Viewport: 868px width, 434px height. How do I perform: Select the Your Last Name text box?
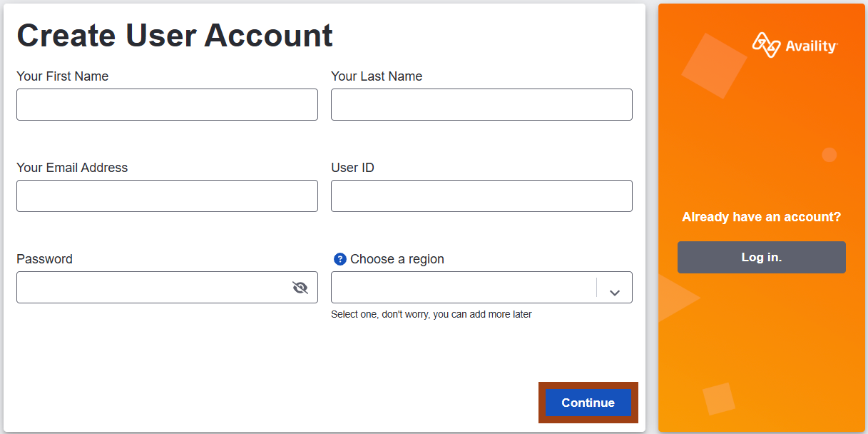(x=481, y=104)
